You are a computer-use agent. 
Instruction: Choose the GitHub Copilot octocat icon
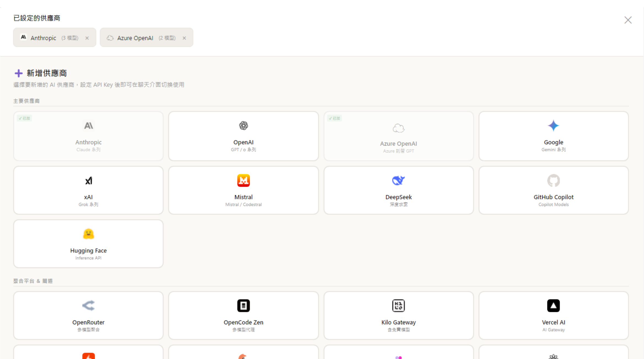tap(553, 181)
